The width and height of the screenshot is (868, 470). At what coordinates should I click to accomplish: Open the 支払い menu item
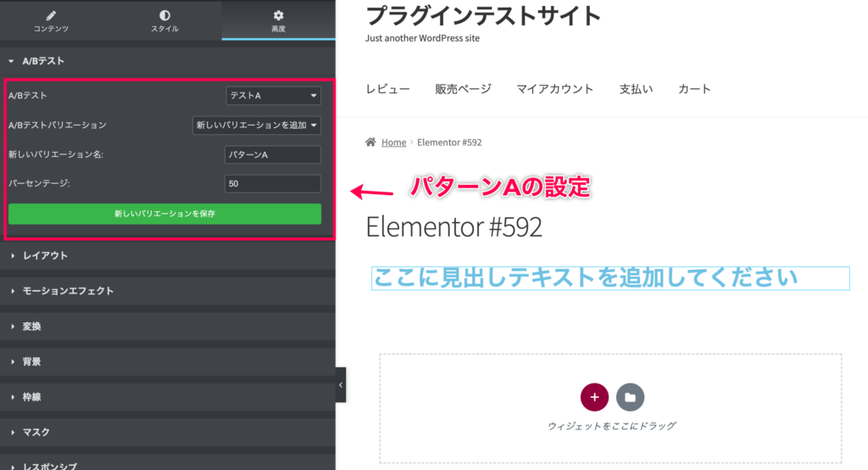pyautogui.click(x=636, y=89)
